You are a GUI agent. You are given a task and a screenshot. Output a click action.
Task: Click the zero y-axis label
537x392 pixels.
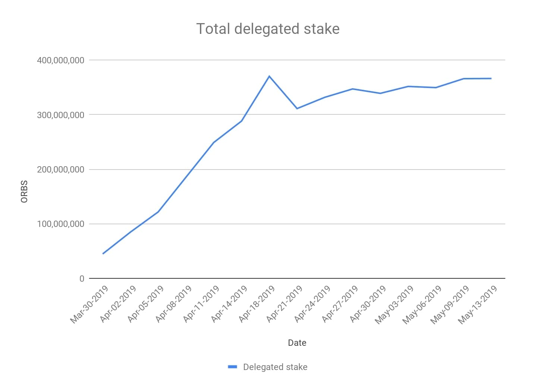[x=82, y=279]
